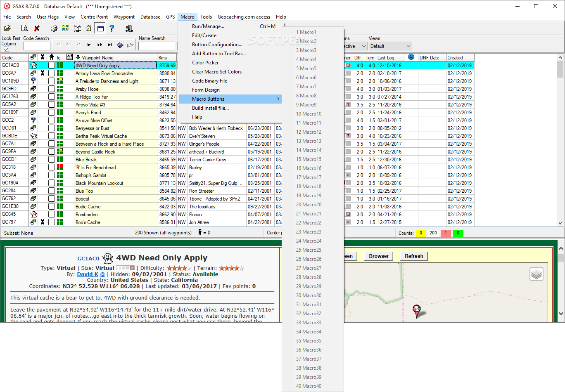
Task: Click the Browser button
Action: pyautogui.click(x=379, y=256)
